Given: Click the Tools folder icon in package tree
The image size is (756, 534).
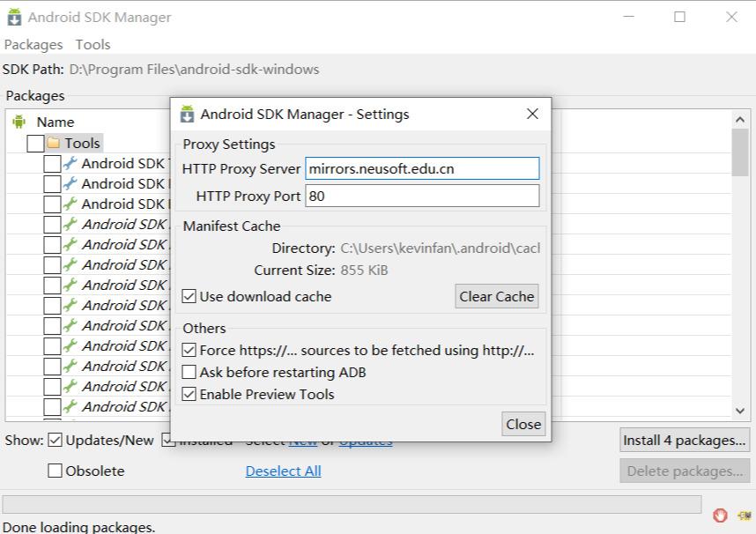Looking at the screenshot, I should pos(53,143).
